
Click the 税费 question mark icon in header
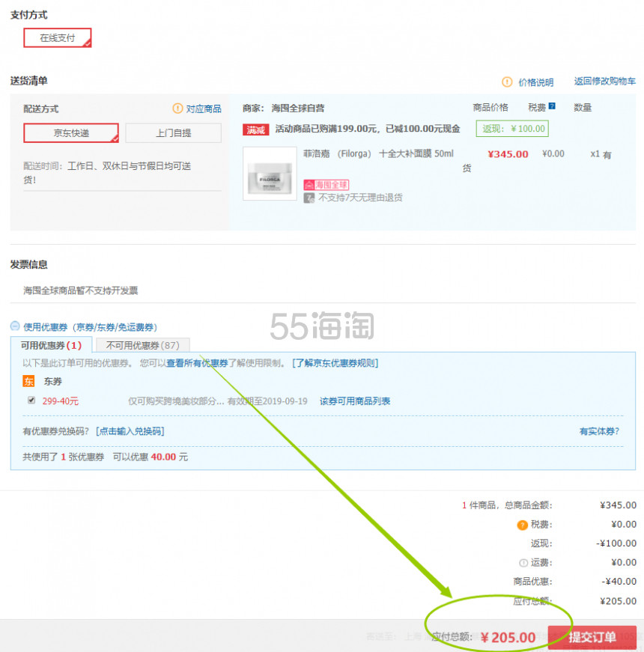point(552,106)
